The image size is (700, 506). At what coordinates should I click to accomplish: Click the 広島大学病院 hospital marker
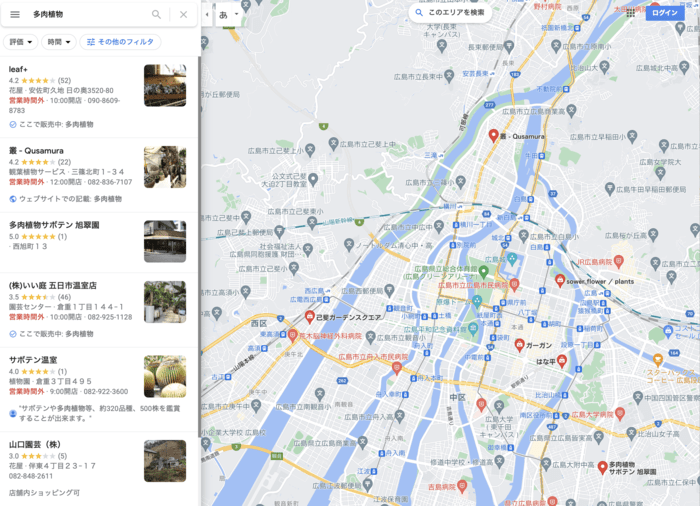pos(619,414)
